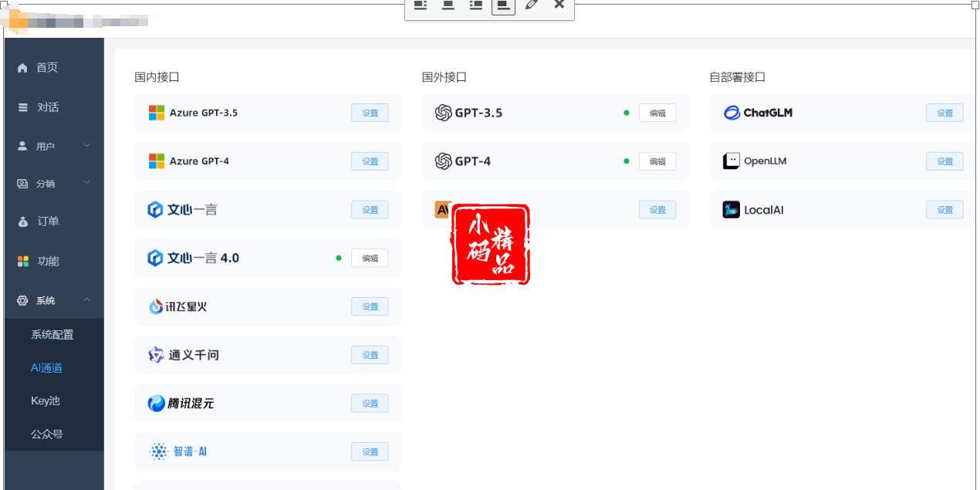980x490 pixels.
Task: Click the 智谱·AI dotted logo
Action: [159, 451]
